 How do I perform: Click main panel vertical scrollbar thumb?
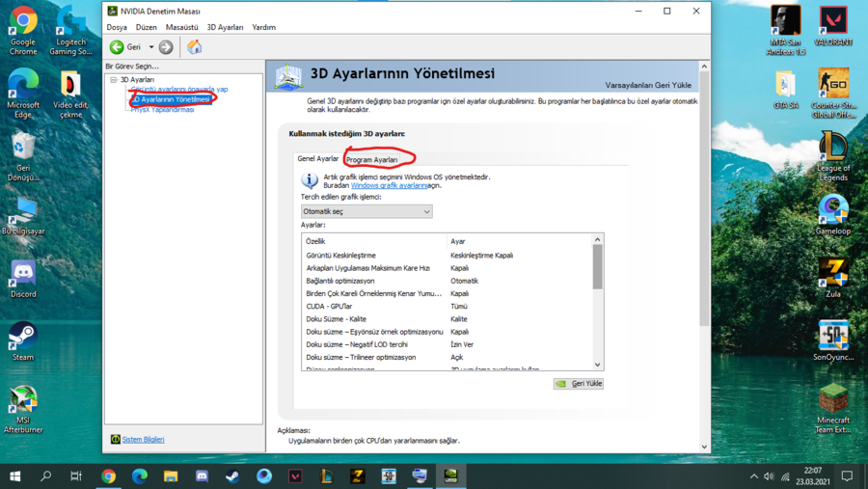tap(704, 199)
